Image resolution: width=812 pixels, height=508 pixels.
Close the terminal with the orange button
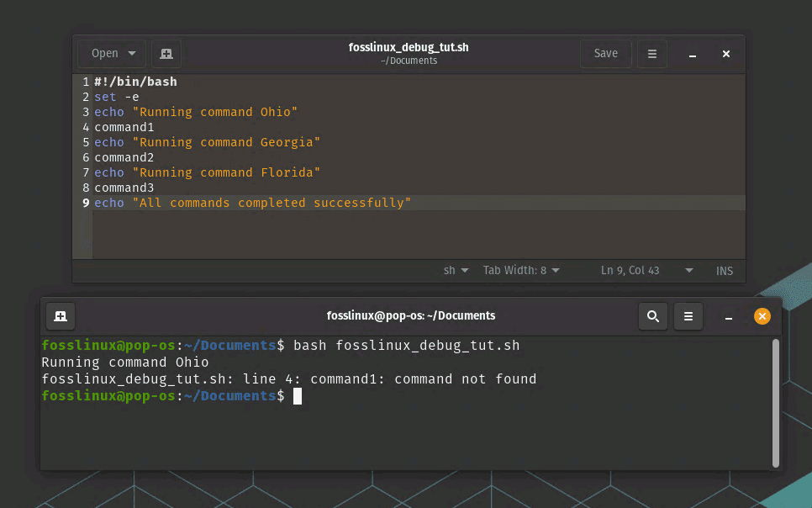click(762, 316)
